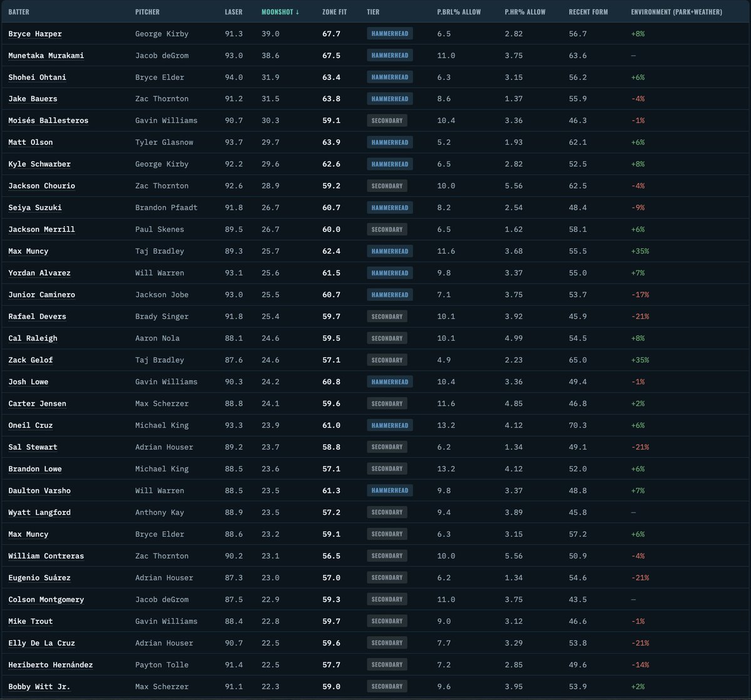The width and height of the screenshot is (751, 700).
Task: Open Cal Raleigh batter link
Action: coord(33,339)
